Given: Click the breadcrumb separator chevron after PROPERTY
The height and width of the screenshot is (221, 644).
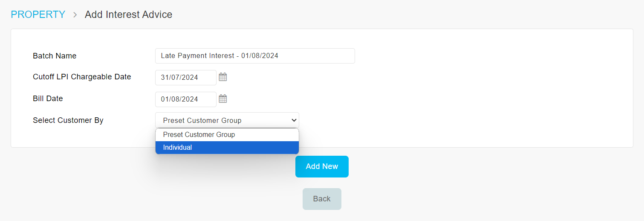Looking at the screenshot, I should (75, 15).
